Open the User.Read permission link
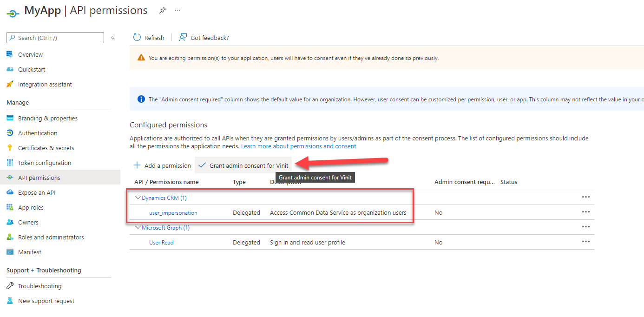 [161, 242]
